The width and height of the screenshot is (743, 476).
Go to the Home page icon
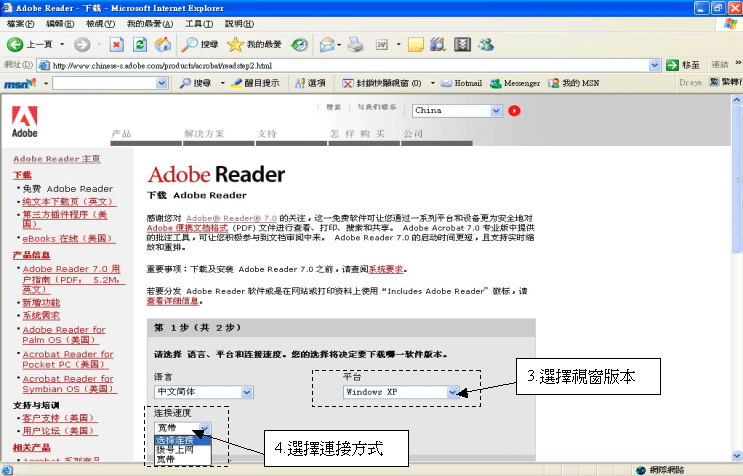163,45
